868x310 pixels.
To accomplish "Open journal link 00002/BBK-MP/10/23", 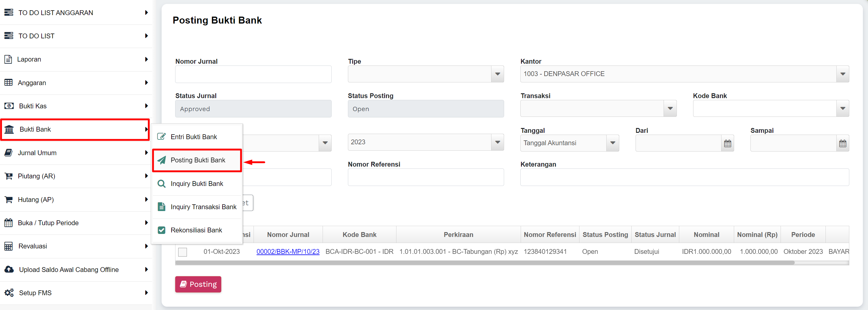I will (288, 252).
